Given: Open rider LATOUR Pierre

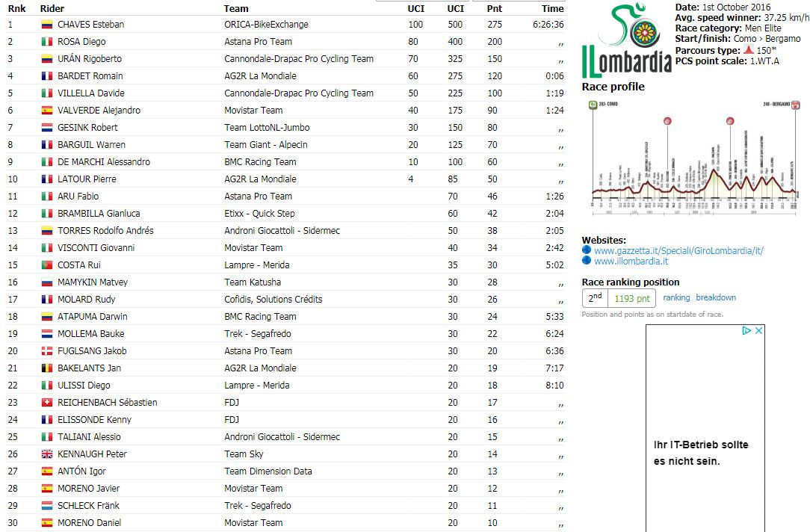Looking at the screenshot, I should tap(86, 179).
